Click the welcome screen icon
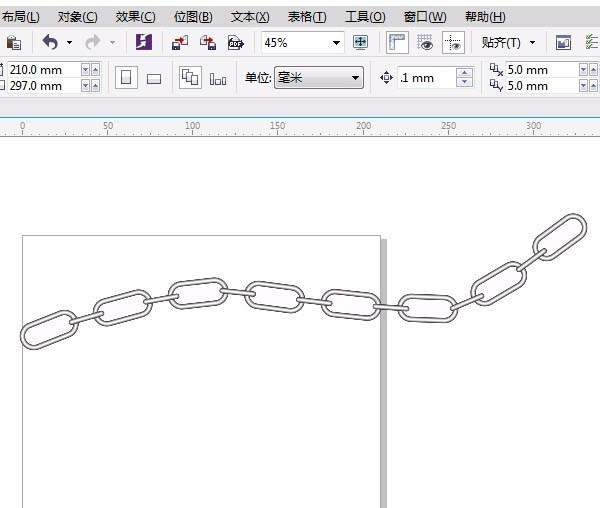Image resolution: width=600 pixels, height=508 pixels. coord(563,42)
